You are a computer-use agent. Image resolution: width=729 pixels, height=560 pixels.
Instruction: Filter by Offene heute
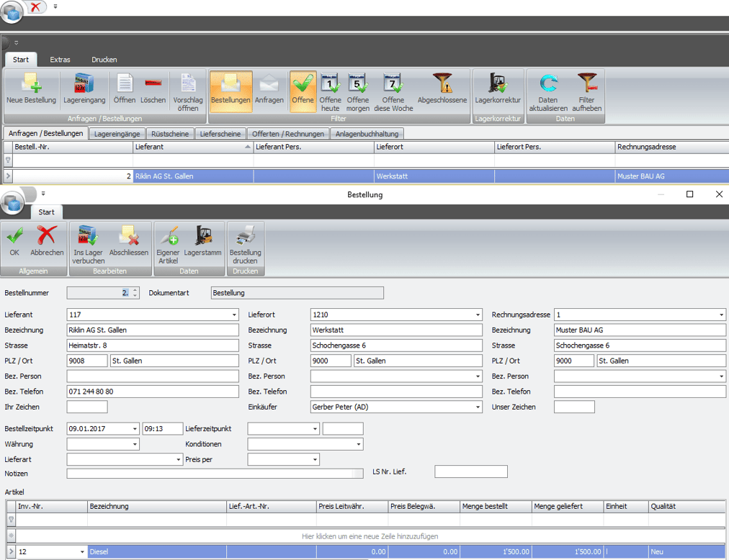click(x=330, y=91)
